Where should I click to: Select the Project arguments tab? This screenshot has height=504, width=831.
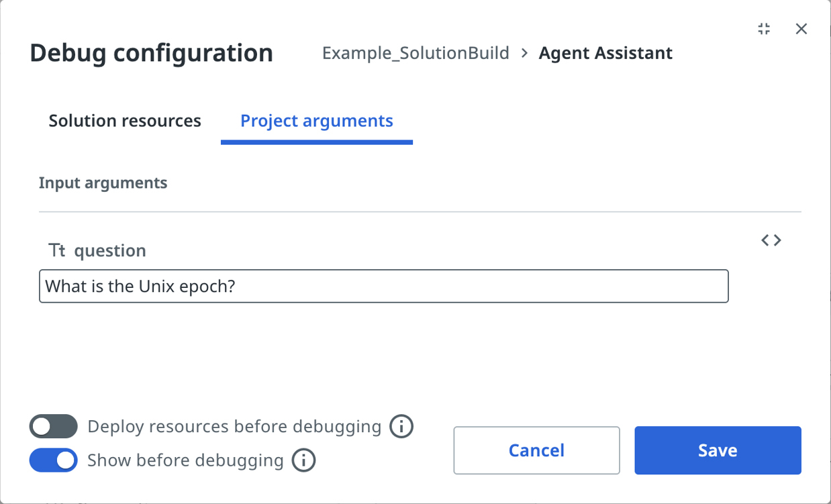[316, 121]
